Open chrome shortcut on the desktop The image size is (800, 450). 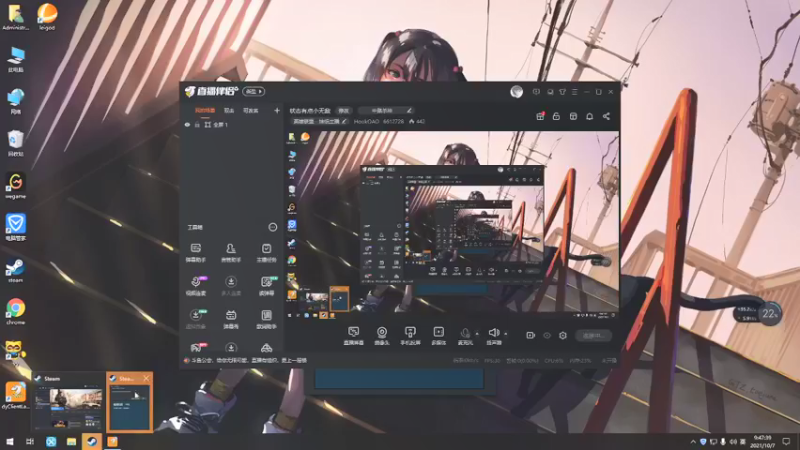point(16,311)
